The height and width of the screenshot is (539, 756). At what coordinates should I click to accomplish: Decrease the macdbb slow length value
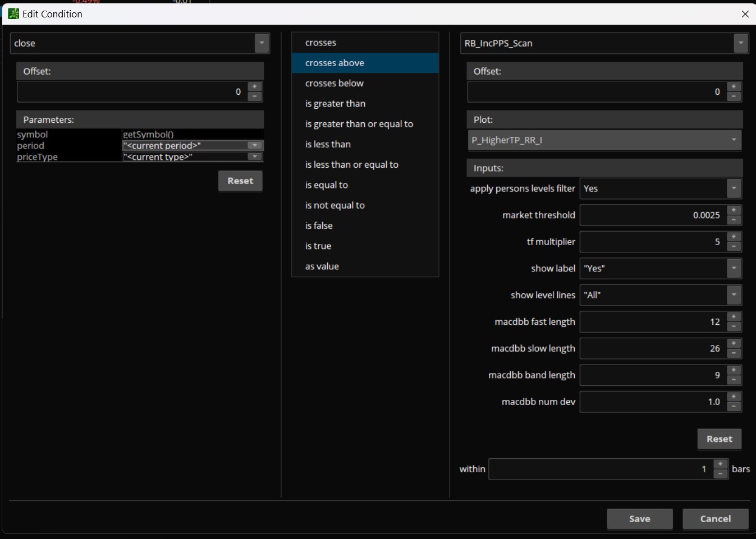(734, 353)
